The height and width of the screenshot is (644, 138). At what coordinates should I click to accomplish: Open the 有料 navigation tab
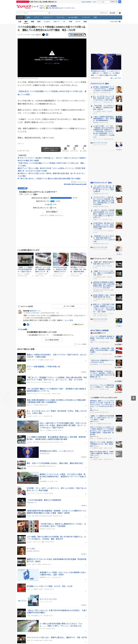click(x=95, y=17)
